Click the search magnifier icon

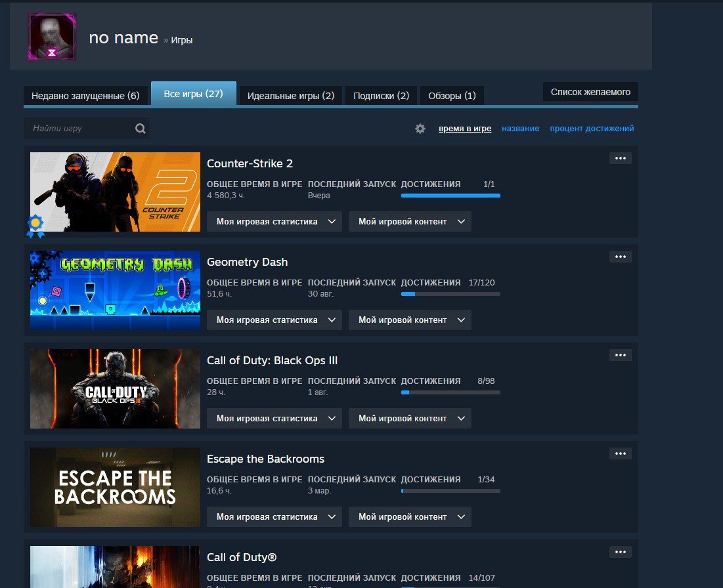point(140,129)
